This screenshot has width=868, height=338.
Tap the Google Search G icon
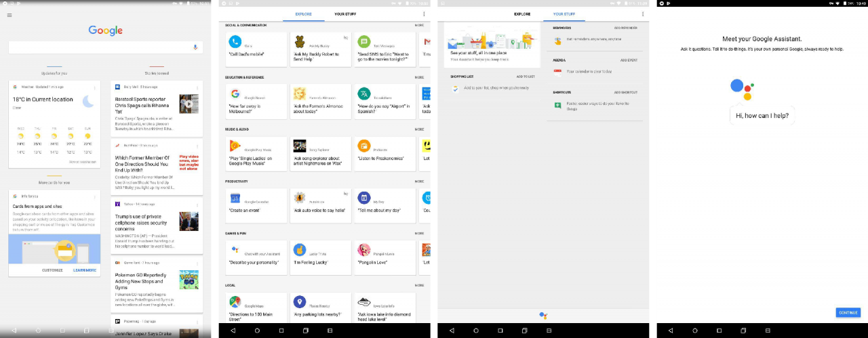tap(235, 93)
